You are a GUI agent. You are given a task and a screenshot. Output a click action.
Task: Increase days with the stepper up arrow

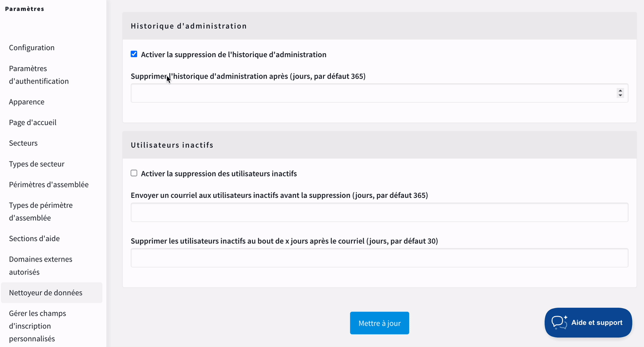pos(620,90)
